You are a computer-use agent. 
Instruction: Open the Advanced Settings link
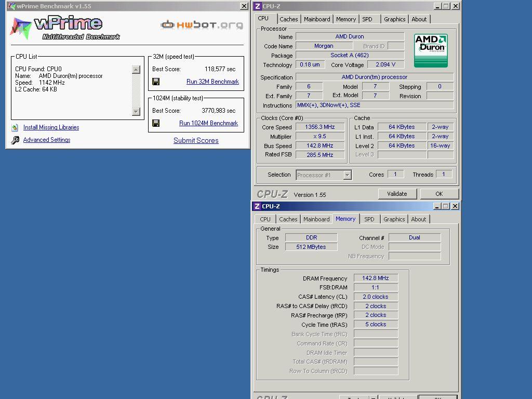coord(47,140)
